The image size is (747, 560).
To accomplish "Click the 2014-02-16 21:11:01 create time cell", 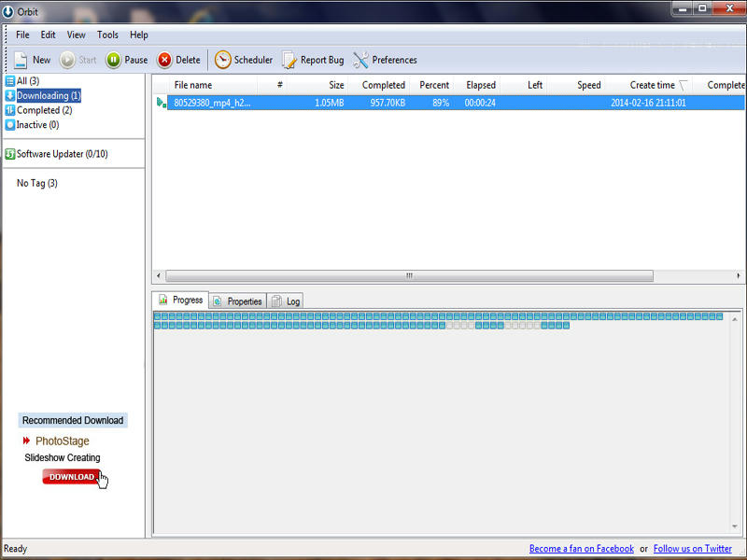I will point(648,103).
